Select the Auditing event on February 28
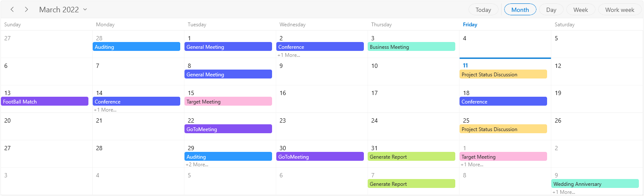This screenshot has height=196, width=644. point(136,47)
